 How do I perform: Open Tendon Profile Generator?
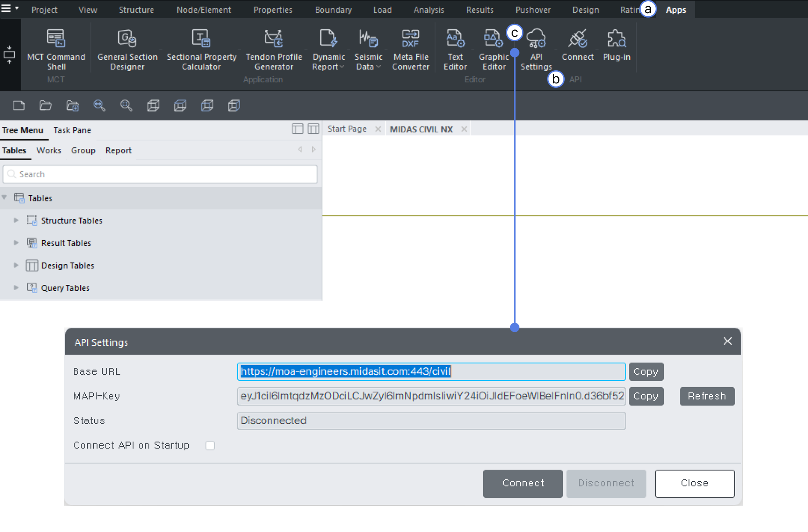[274, 48]
